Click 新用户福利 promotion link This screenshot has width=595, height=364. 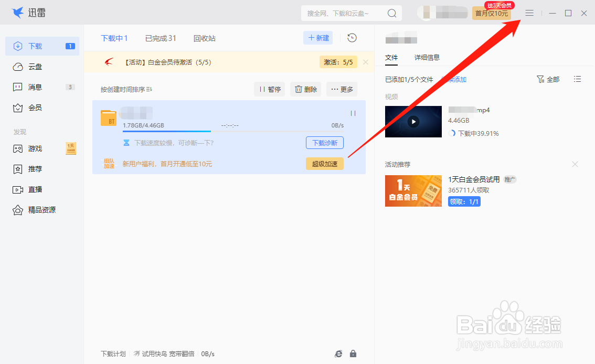[167, 164]
